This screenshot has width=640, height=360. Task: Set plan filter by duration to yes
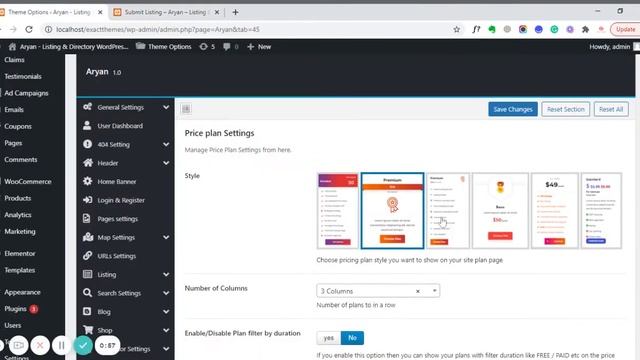pyautogui.click(x=329, y=338)
